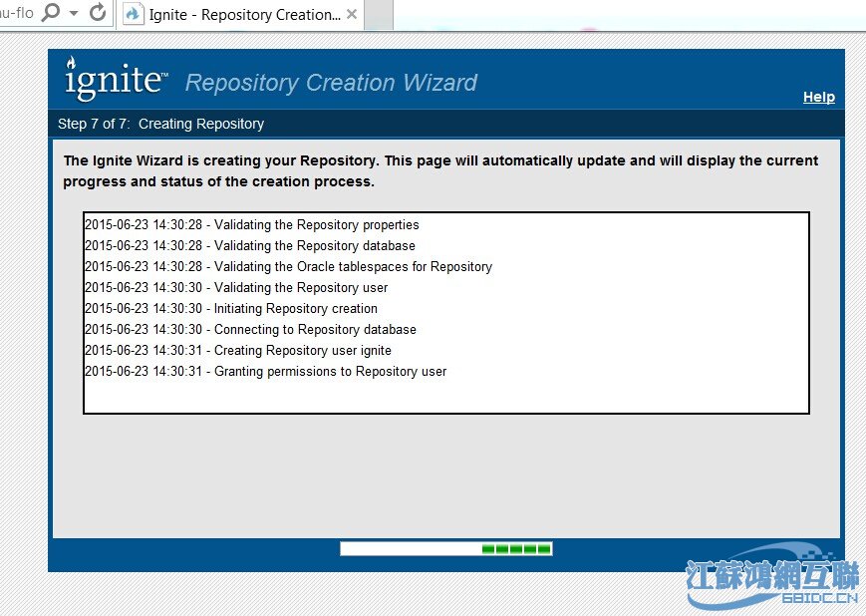This screenshot has height=616, width=866.
Task: Select the Ignite - Repository Creation tab
Action: [x=241, y=15]
